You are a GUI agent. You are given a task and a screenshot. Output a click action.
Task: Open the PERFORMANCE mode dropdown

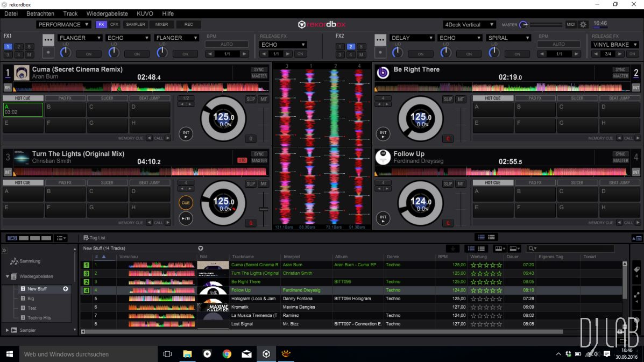click(63, 25)
